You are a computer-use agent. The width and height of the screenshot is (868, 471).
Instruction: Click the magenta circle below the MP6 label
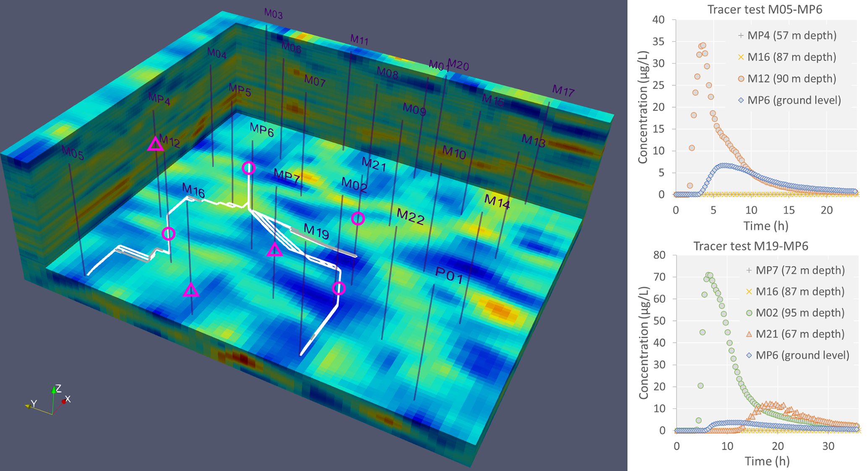[248, 168]
